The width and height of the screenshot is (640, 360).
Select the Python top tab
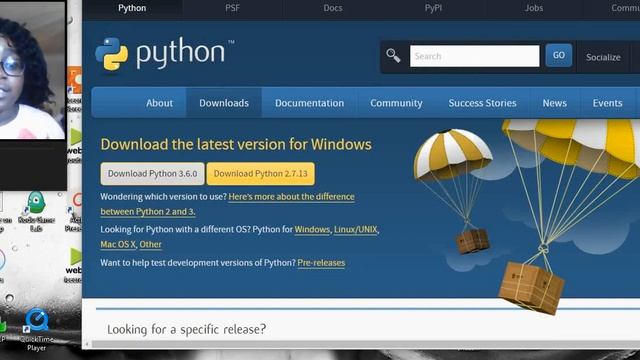[132, 8]
